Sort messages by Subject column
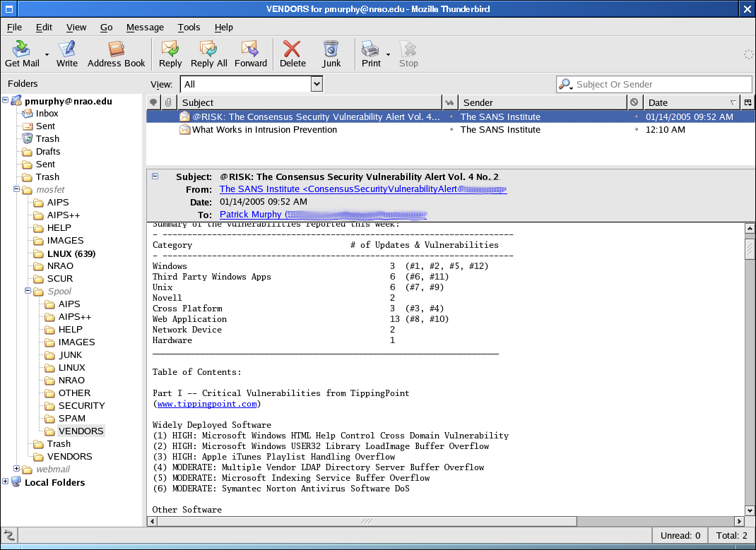This screenshot has height=550, width=756. pyautogui.click(x=309, y=102)
